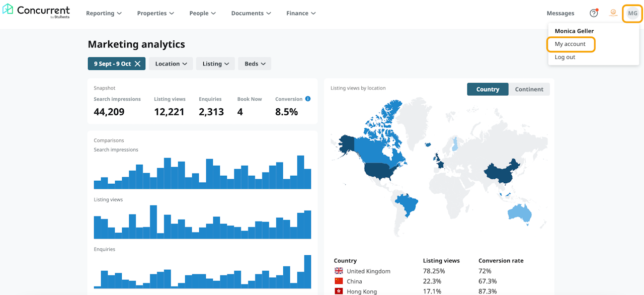Expand the Location filter dropdown

point(171,64)
